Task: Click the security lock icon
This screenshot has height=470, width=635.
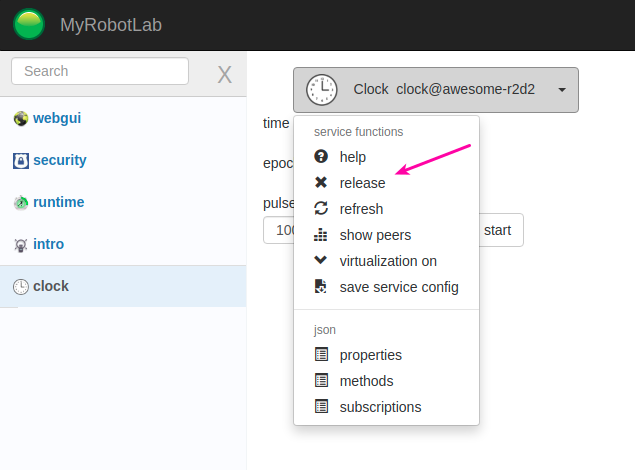Action: [21, 161]
